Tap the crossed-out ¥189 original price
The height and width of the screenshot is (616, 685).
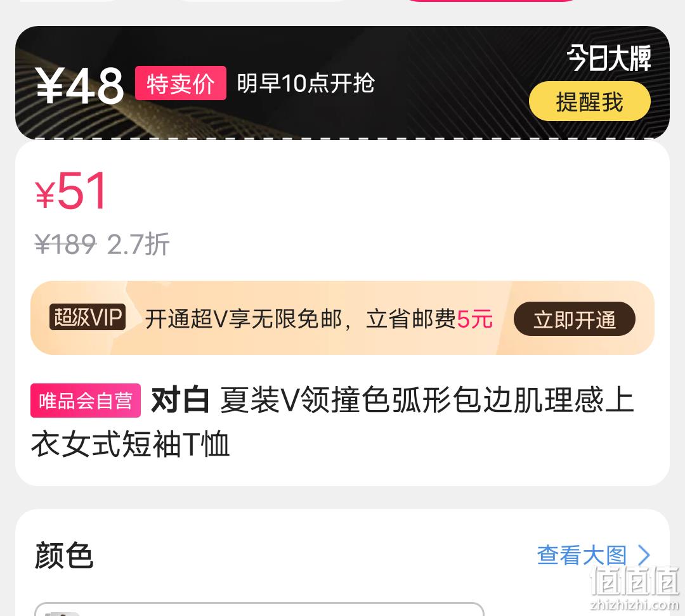(x=65, y=243)
